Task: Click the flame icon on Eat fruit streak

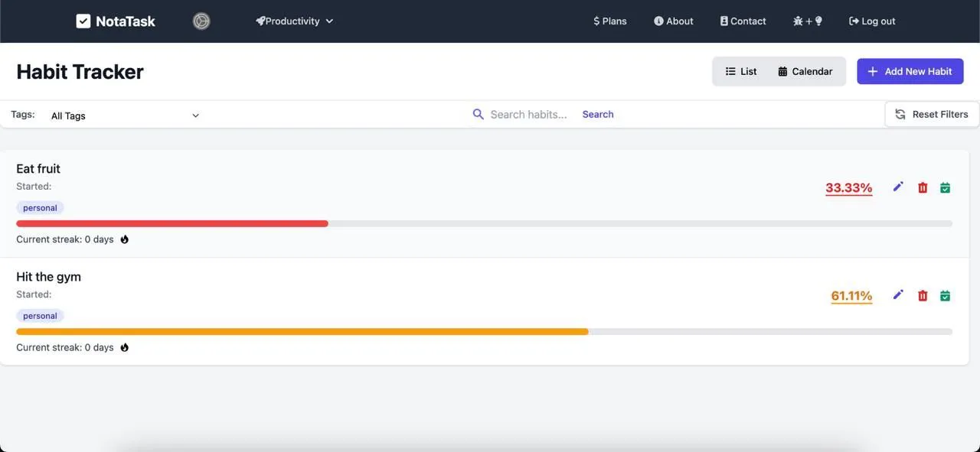Action: pos(125,239)
